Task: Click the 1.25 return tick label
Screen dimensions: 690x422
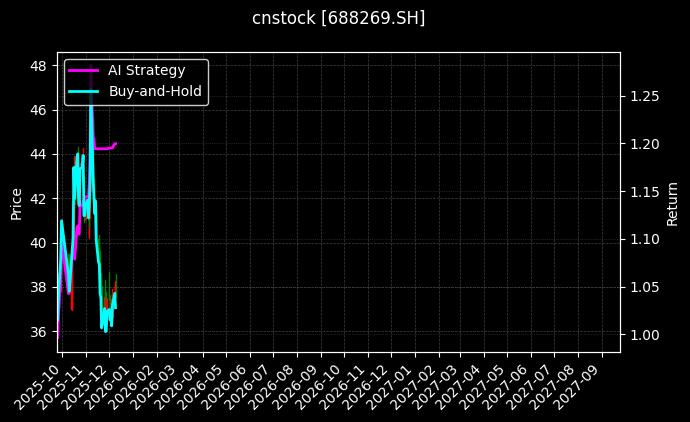Action: (644, 97)
